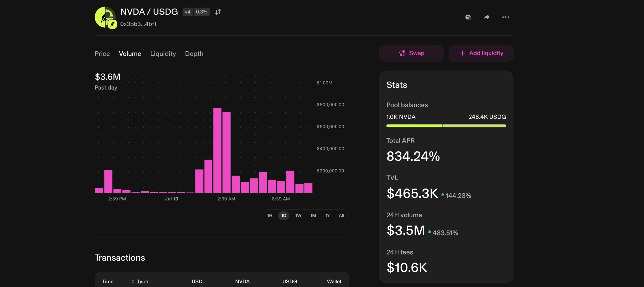The width and height of the screenshot is (644, 287).
Task: Click the tallest volume bar in chart
Action: click(x=217, y=150)
